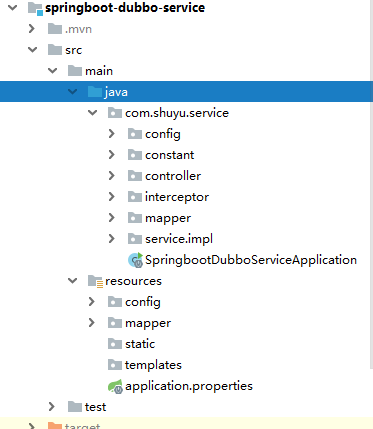Select the src folder label
The image size is (373, 429).
[74, 50]
